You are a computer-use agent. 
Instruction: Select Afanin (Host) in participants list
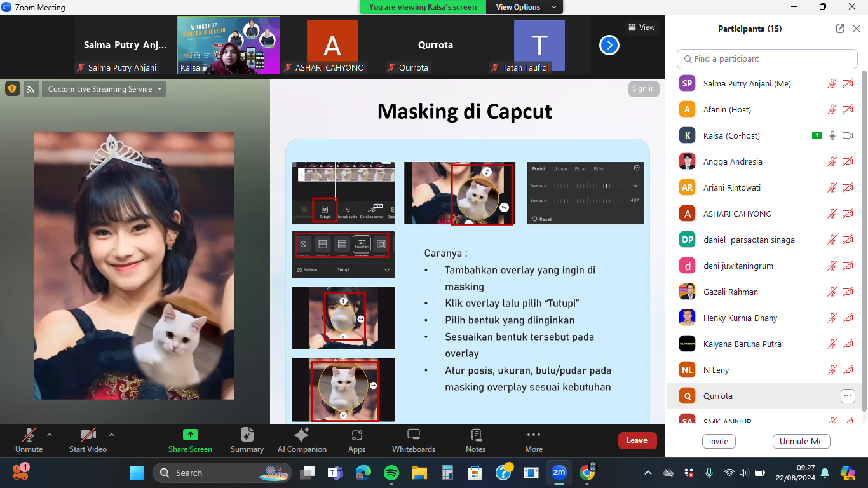(x=763, y=109)
